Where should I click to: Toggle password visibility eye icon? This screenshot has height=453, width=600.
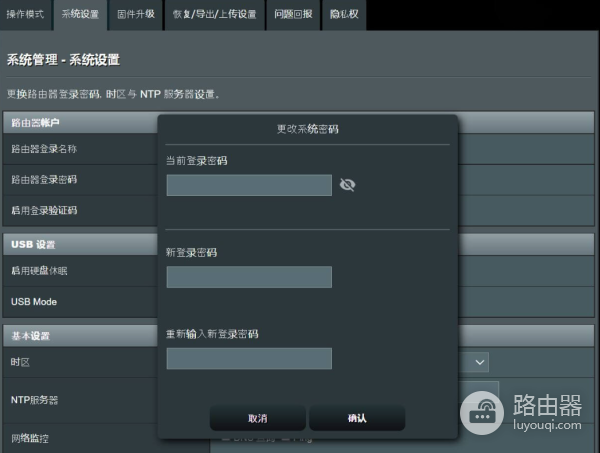click(x=347, y=185)
